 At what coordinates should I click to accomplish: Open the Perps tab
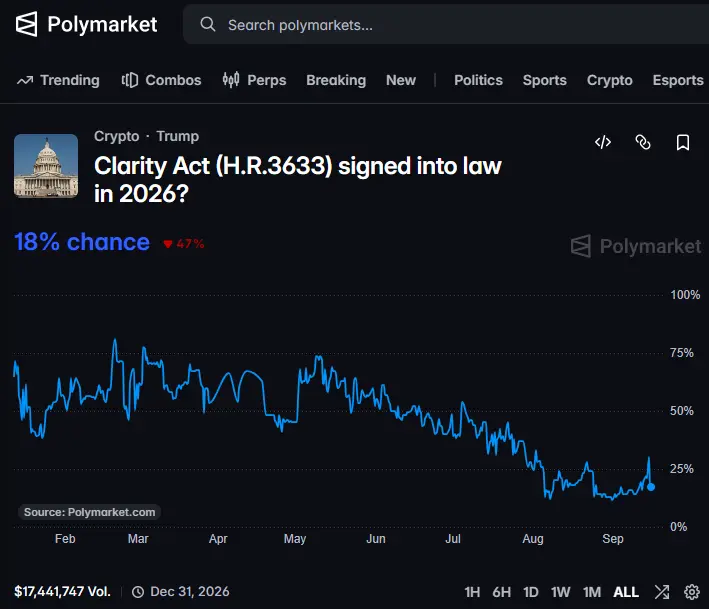point(254,80)
